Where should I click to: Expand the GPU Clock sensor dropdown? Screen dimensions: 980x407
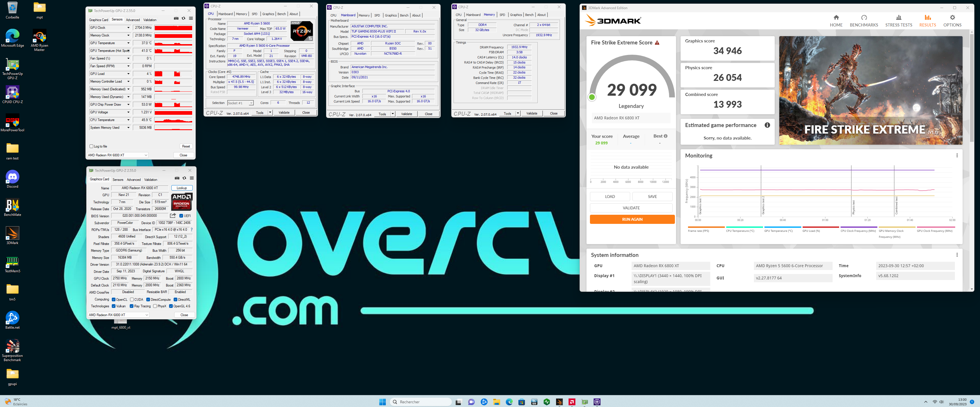(128, 28)
